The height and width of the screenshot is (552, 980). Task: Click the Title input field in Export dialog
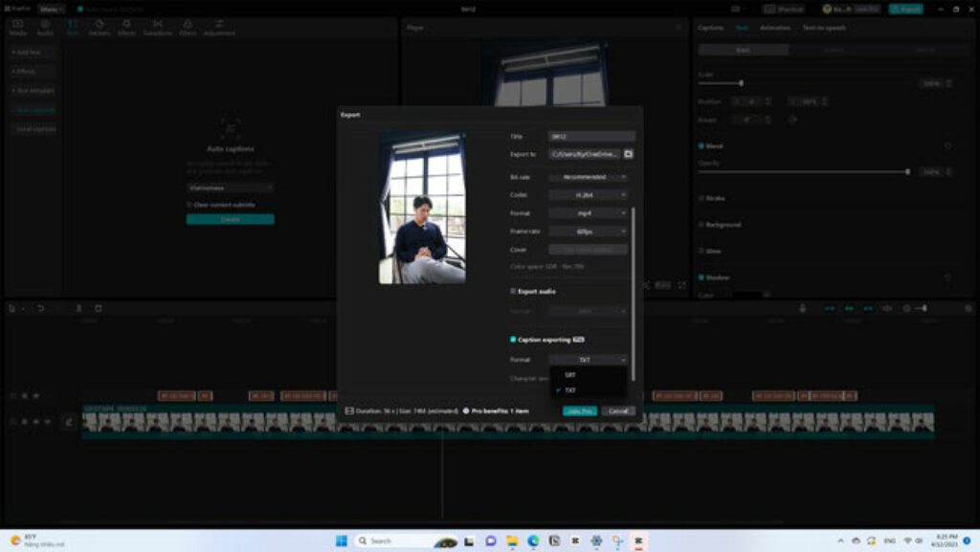pos(591,137)
